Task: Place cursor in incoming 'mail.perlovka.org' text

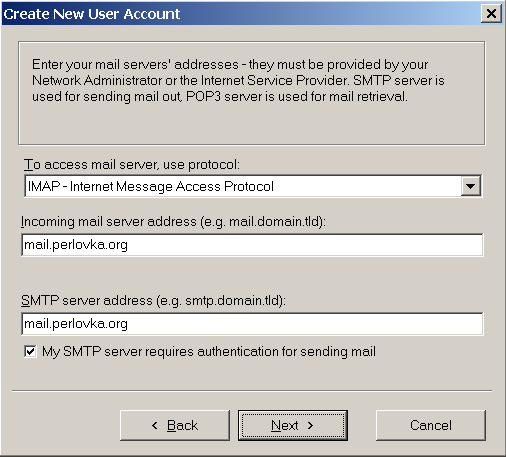Action: (76, 245)
